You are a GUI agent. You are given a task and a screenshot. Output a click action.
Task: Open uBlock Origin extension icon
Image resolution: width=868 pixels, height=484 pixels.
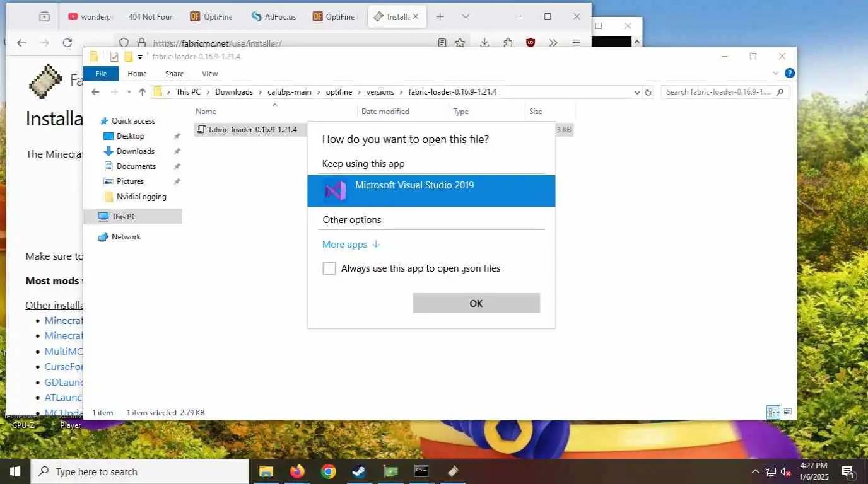coord(531,43)
